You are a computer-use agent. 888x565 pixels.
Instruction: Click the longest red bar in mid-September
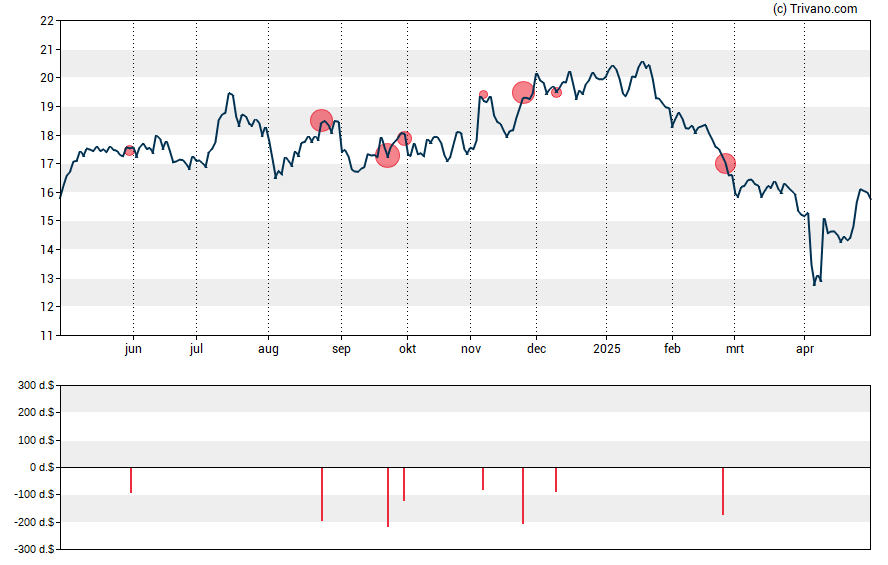[x=388, y=497]
